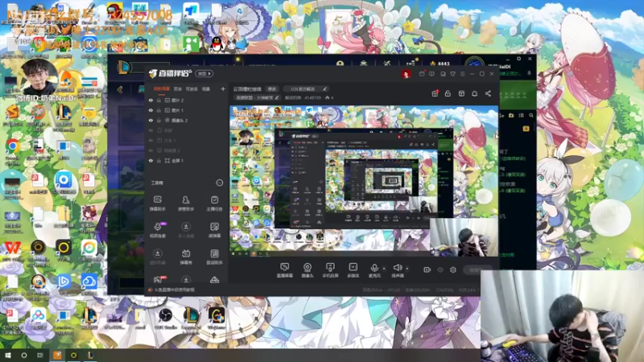Screen dimensions: 644x362
Task: Hide the 图片 1 source layer
Action: 151,110
